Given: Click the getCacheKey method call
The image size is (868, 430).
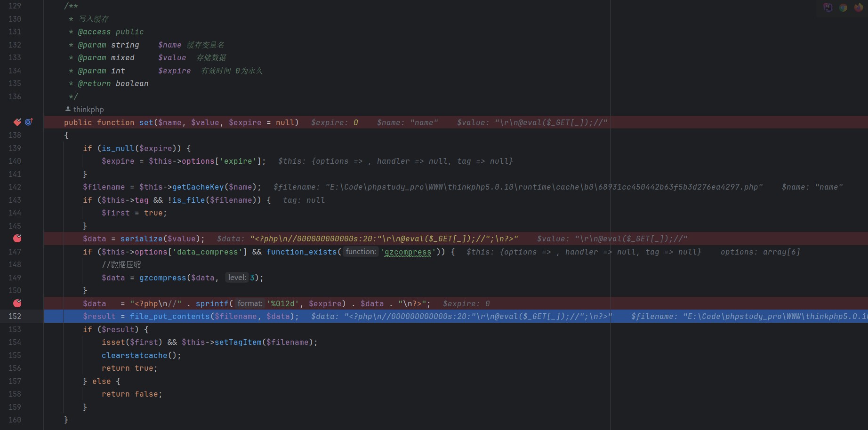Looking at the screenshot, I should (198, 187).
